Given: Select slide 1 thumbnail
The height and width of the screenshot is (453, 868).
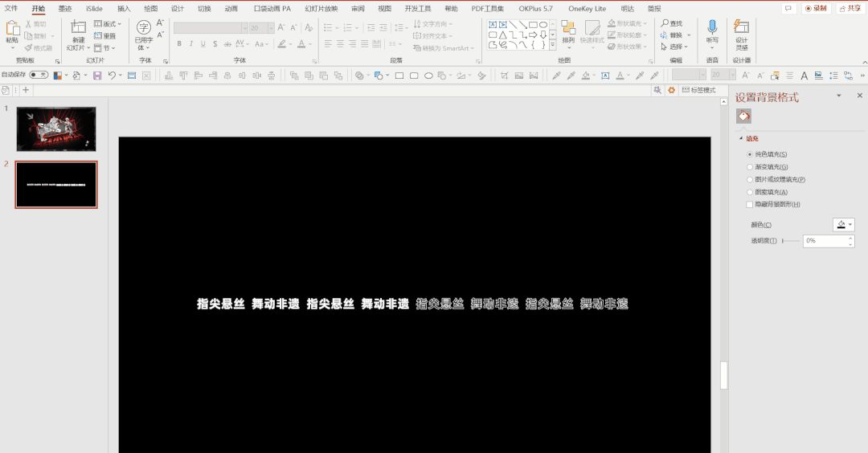Looking at the screenshot, I should point(56,129).
